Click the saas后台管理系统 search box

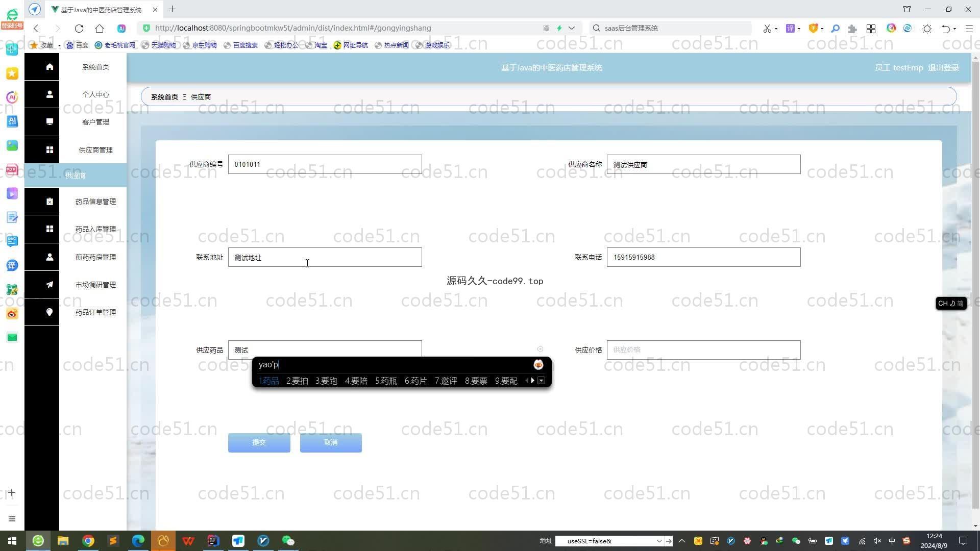pos(671,28)
